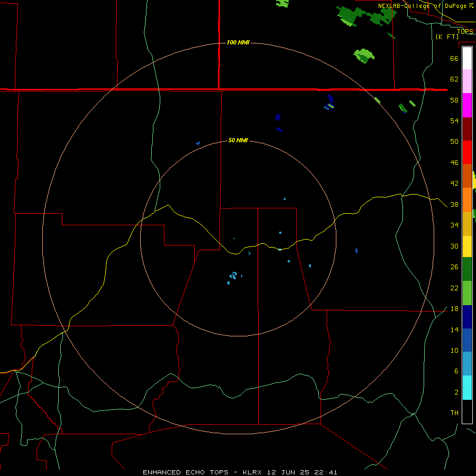Click the light blue echo cluster inside the 50 NMI ring
476x476 pixels.
point(233,276)
